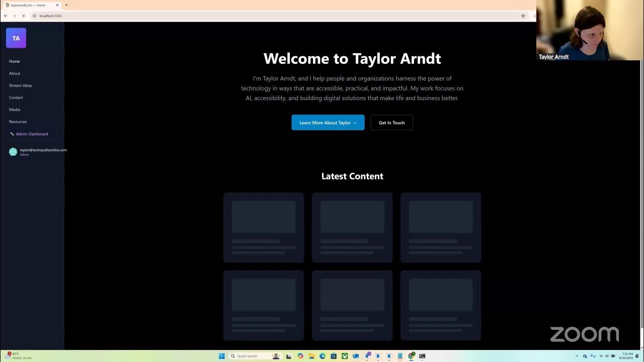Click the TA logo at the sidebar top
The width and height of the screenshot is (644, 362).
(16, 38)
